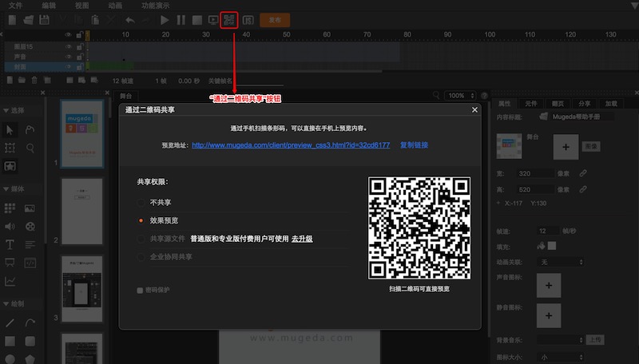Click the share via QR code icon
Image resolution: width=639 pixels, height=364 pixels.
point(229,20)
